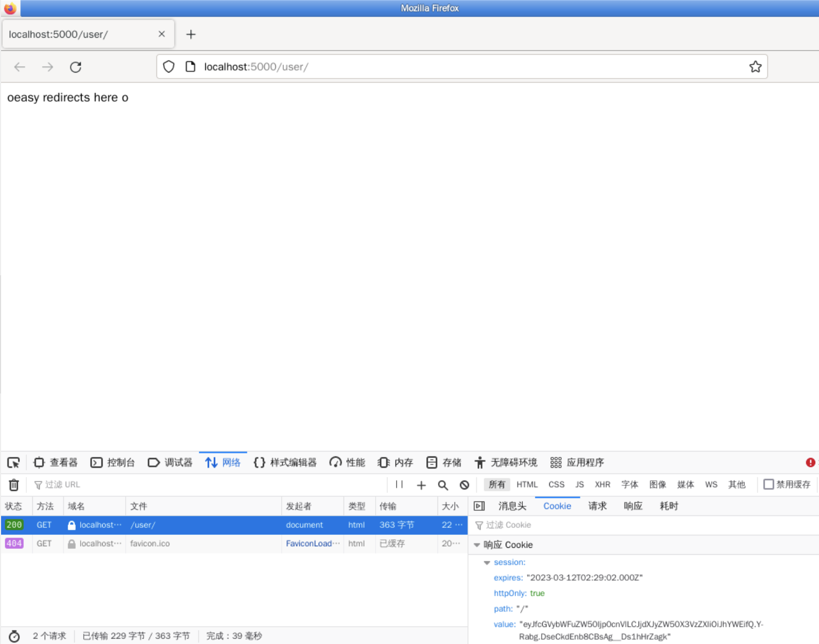Close the localhost:5000/user/ tab

pyautogui.click(x=162, y=34)
